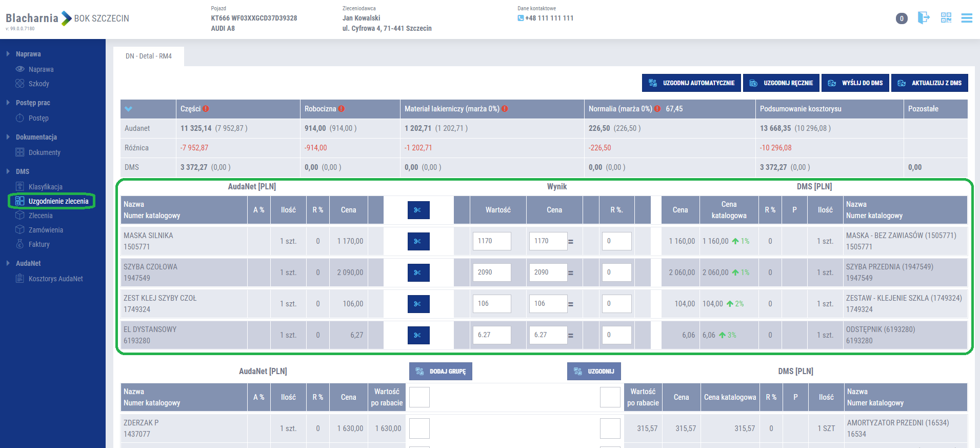Click unlink icon for EL DYSTANSOWY row
The height and width of the screenshot is (448, 980).
click(418, 335)
